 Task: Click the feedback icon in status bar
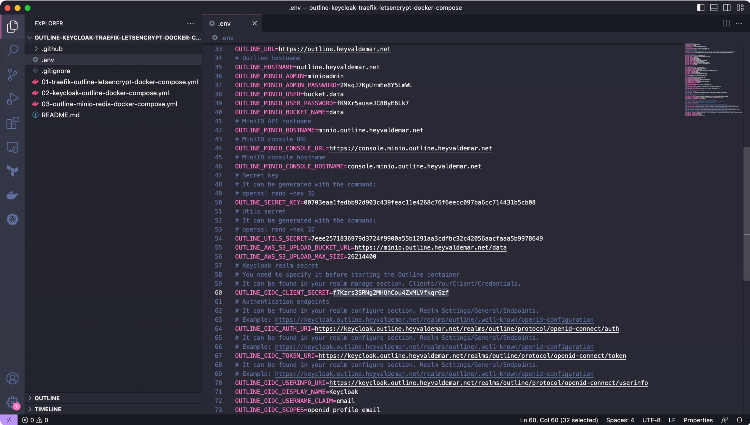tap(725, 420)
